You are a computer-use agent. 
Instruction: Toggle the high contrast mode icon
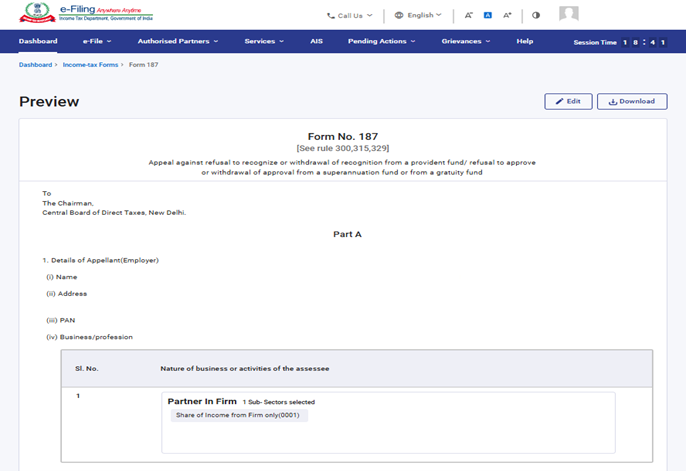[536, 16]
